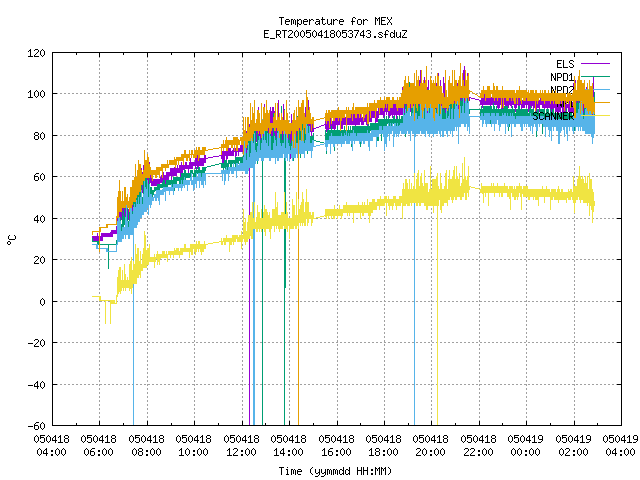This screenshot has width=640, height=480.
Task: Click the 00:00 x-axis tick label
Action: point(526,452)
